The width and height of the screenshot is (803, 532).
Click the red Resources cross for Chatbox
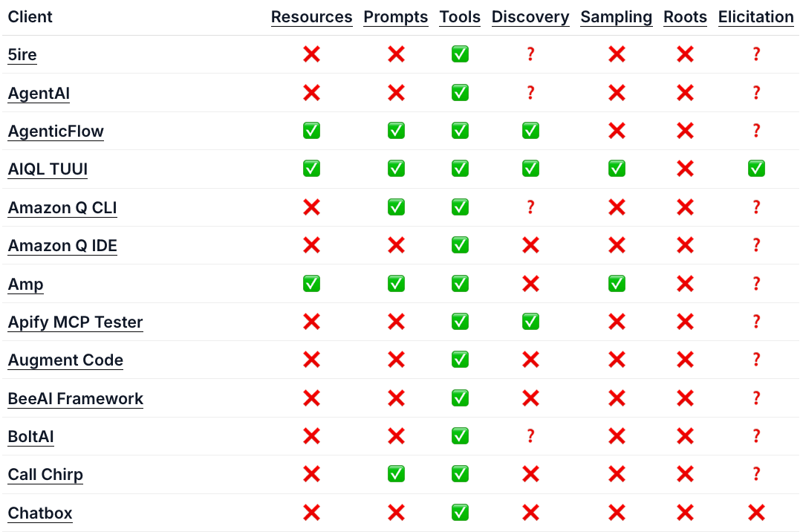[311, 512]
